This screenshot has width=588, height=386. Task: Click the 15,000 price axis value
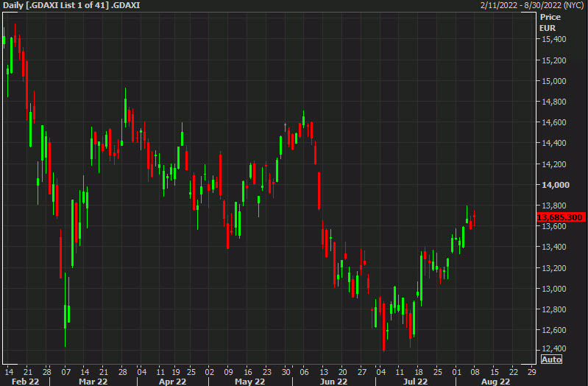pos(554,81)
